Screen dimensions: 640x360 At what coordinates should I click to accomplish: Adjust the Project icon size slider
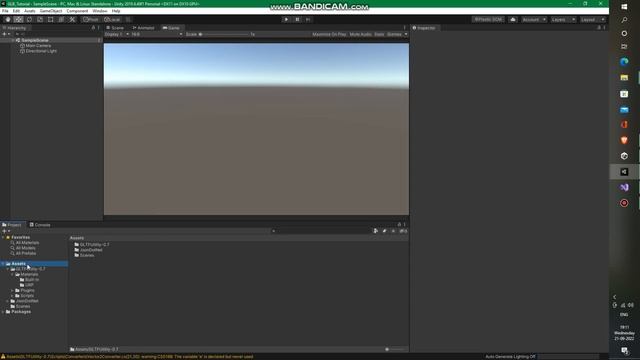click(x=396, y=349)
